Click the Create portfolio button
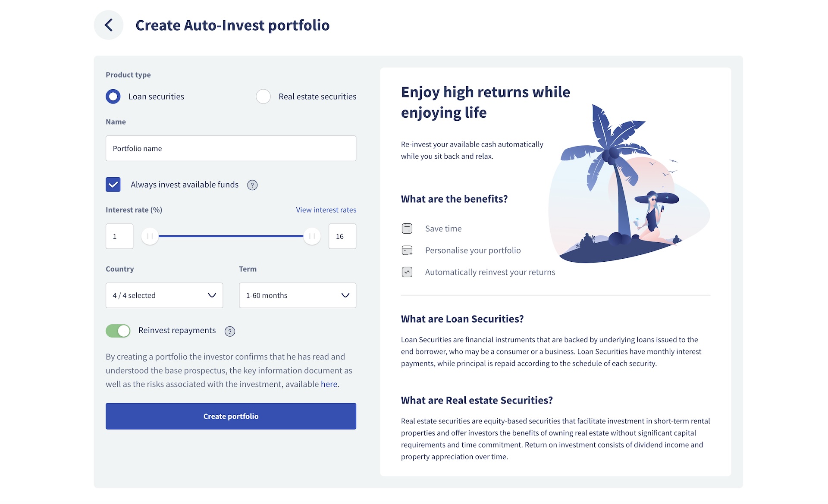 [231, 416]
